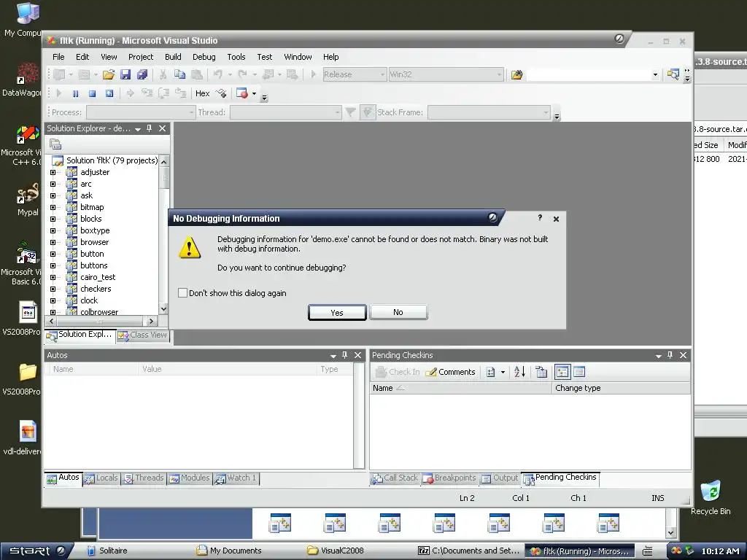Toggle Hex display button

(x=203, y=93)
